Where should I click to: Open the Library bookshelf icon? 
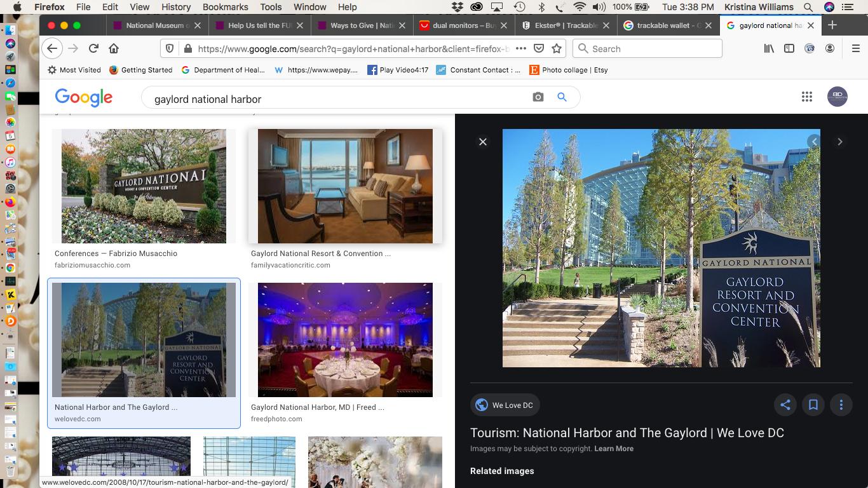tap(769, 49)
